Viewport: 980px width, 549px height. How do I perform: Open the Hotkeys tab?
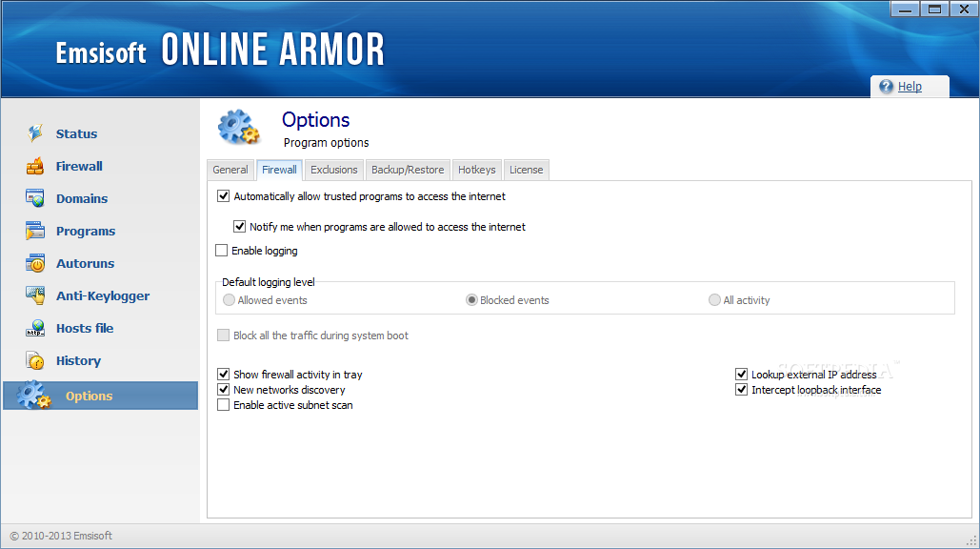click(x=476, y=170)
